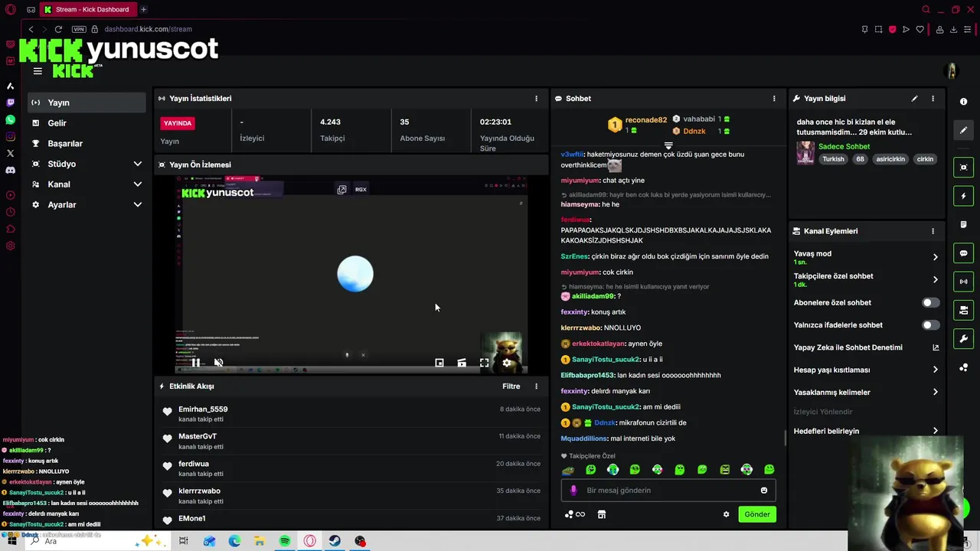Open options menu of Yayın bilgisi panel
Image resolution: width=980 pixels, height=551 pixels.
[933, 99]
